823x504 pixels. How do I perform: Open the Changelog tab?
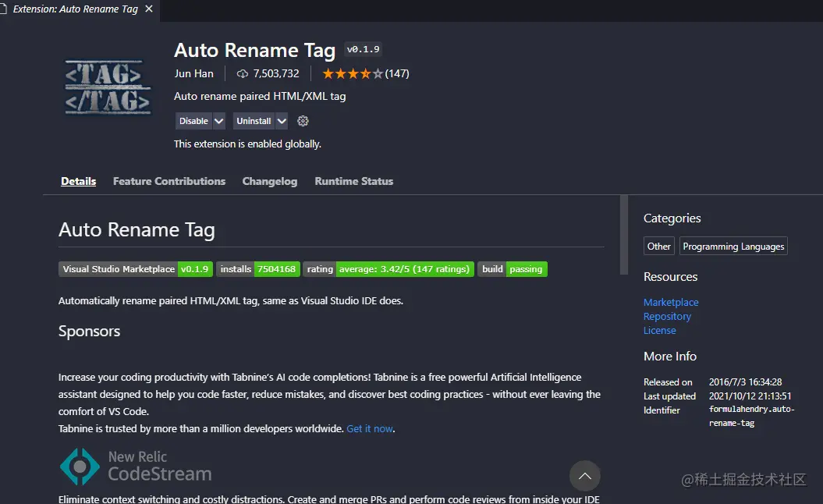tap(270, 181)
